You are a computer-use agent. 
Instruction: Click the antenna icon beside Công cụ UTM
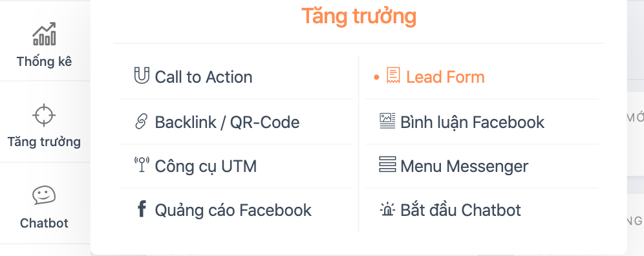(x=142, y=165)
